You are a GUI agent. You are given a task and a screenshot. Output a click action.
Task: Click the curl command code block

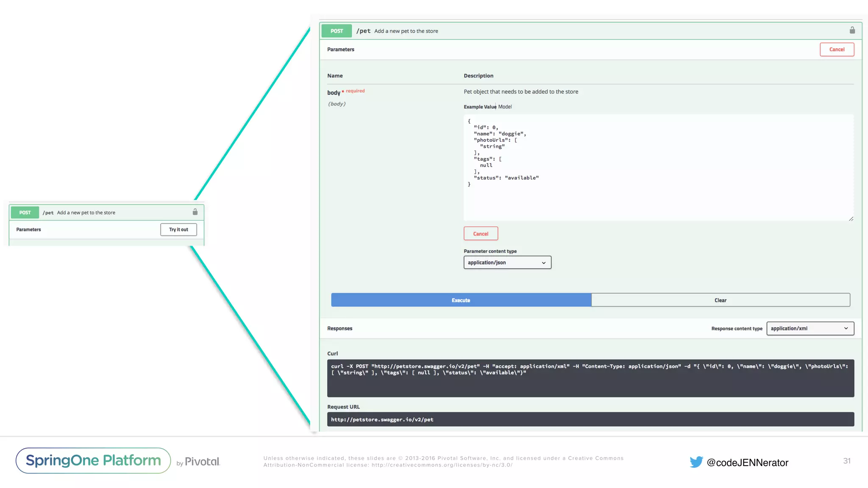(590, 378)
